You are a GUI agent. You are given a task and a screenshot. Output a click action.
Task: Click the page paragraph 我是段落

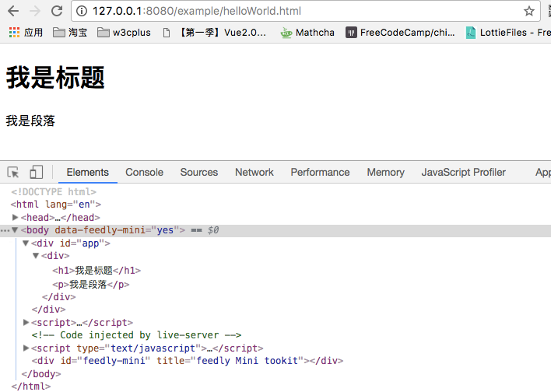(30, 121)
